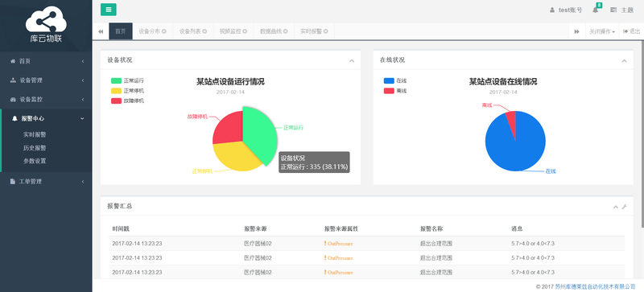Close the 视频监控 tab

(245, 31)
